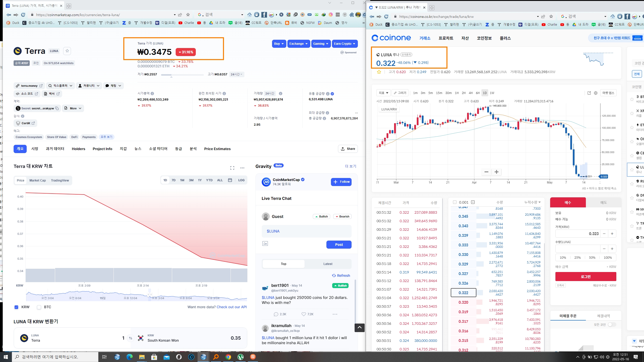644x362 pixels.
Task: Open fullscreen for Terra KRW chart
Action: point(232,168)
